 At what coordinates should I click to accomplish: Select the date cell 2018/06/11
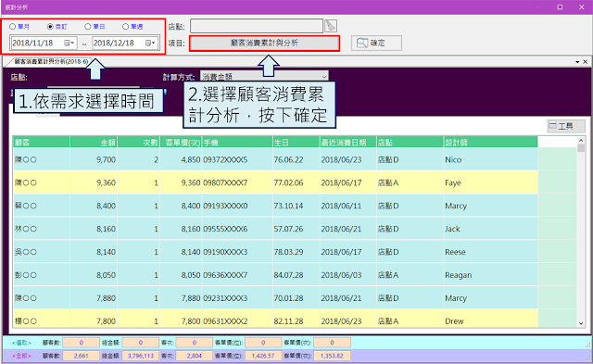[x=348, y=206]
